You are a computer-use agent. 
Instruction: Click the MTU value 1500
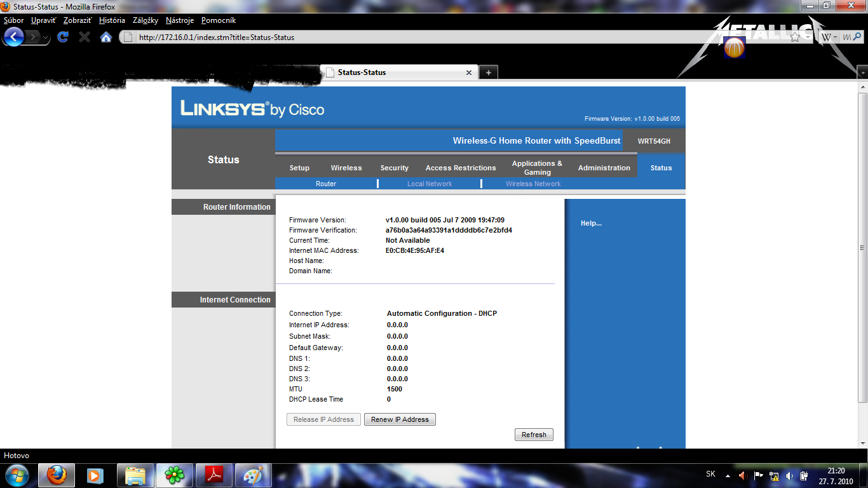[395, 389]
